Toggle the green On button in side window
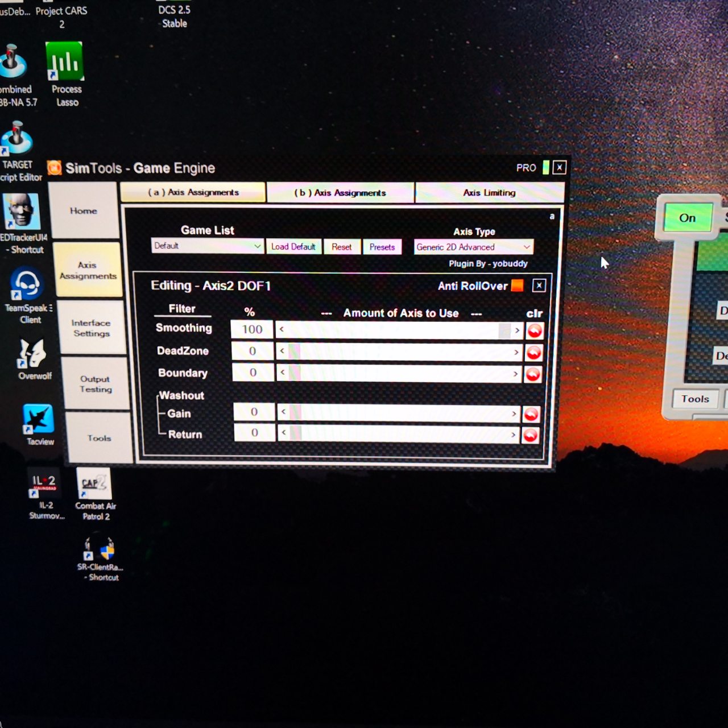The image size is (728, 728). coord(688,218)
